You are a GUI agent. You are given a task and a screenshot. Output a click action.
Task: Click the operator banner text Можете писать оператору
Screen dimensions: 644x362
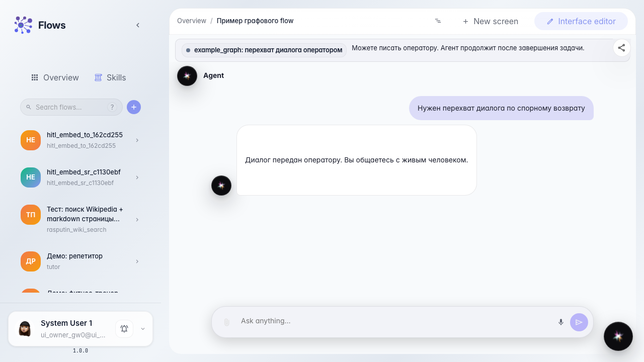[x=468, y=48]
